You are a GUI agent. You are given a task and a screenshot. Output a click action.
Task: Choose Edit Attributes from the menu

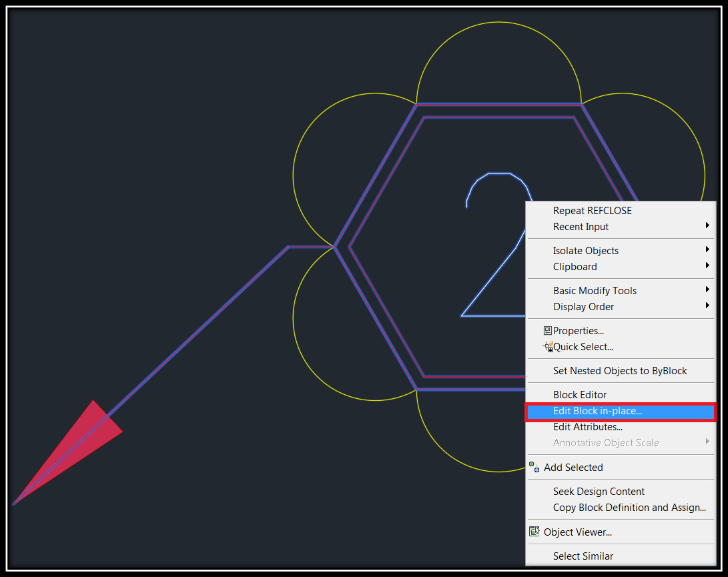[x=621, y=427]
